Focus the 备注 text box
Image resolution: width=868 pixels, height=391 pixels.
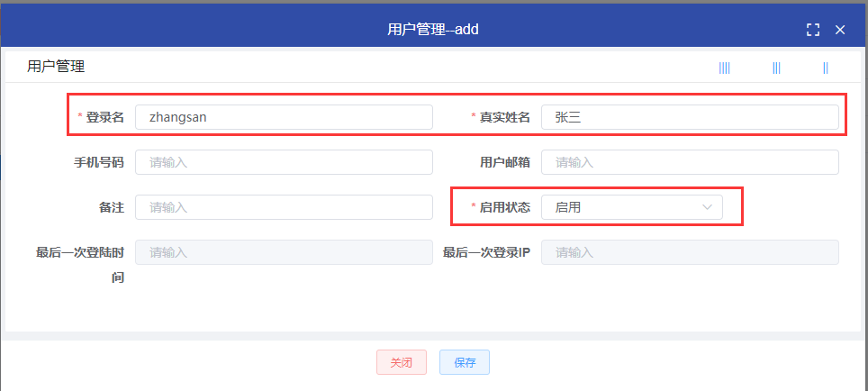pos(284,207)
